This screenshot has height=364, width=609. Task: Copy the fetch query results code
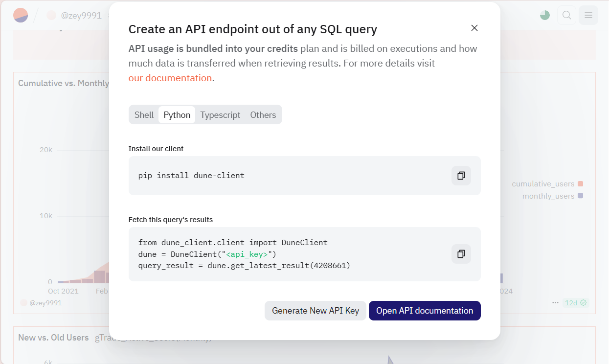461,254
